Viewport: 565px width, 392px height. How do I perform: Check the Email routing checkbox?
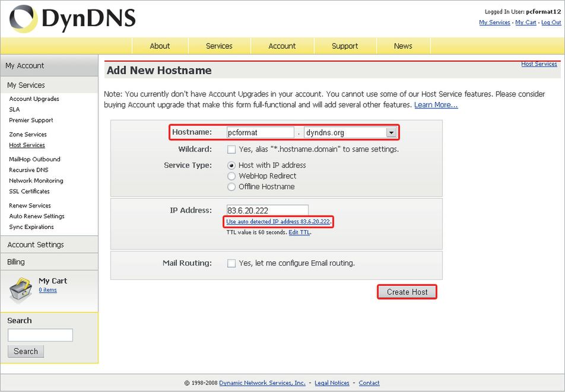point(231,263)
